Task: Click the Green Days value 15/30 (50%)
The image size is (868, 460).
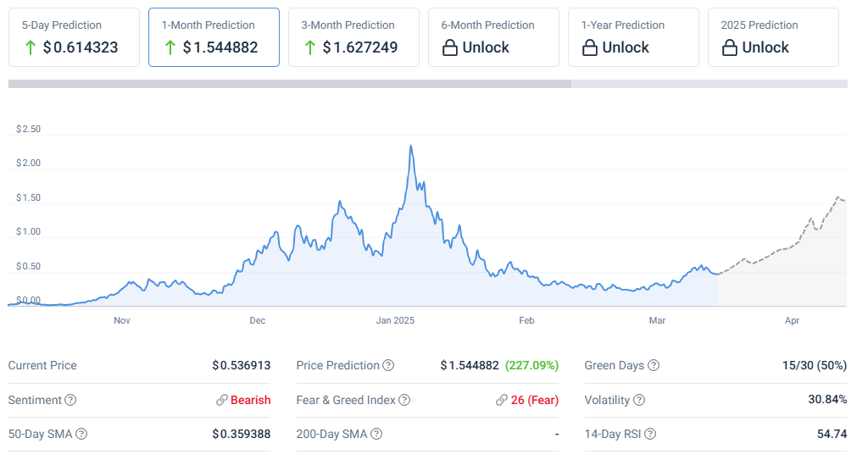Action: click(x=815, y=365)
